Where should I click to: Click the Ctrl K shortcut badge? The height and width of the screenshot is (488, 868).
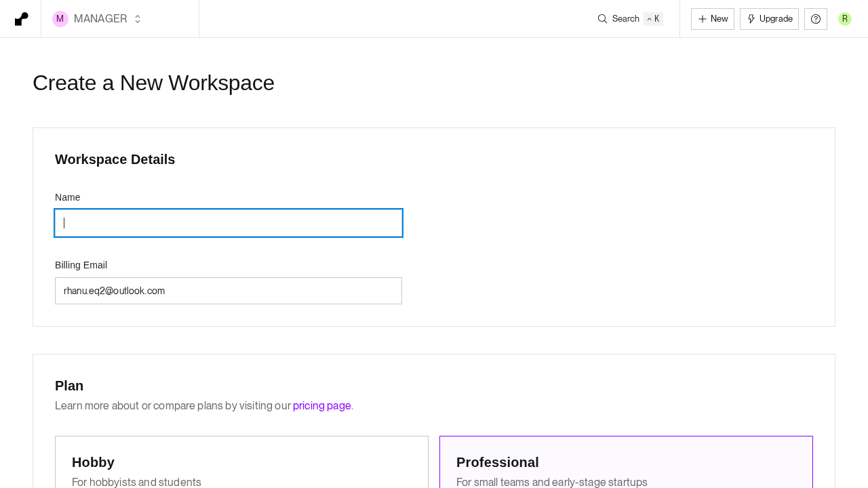653,19
